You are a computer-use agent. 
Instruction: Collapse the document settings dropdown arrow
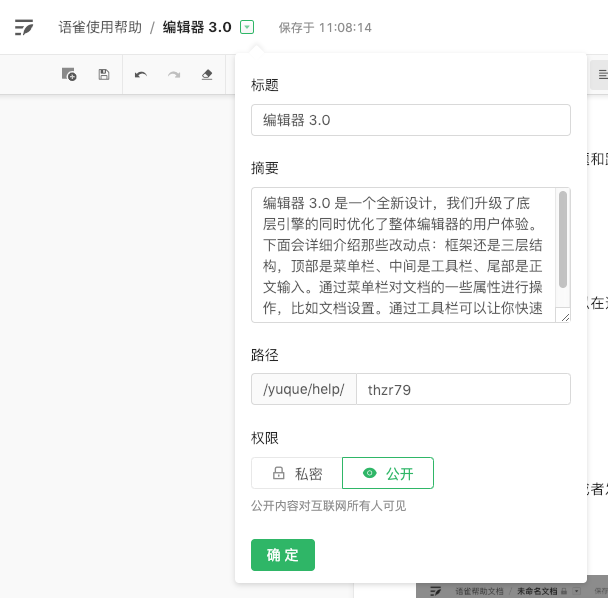247,28
